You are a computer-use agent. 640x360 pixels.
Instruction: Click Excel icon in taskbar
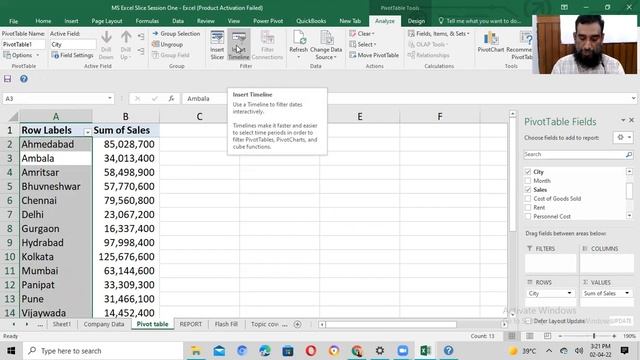point(426,351)
